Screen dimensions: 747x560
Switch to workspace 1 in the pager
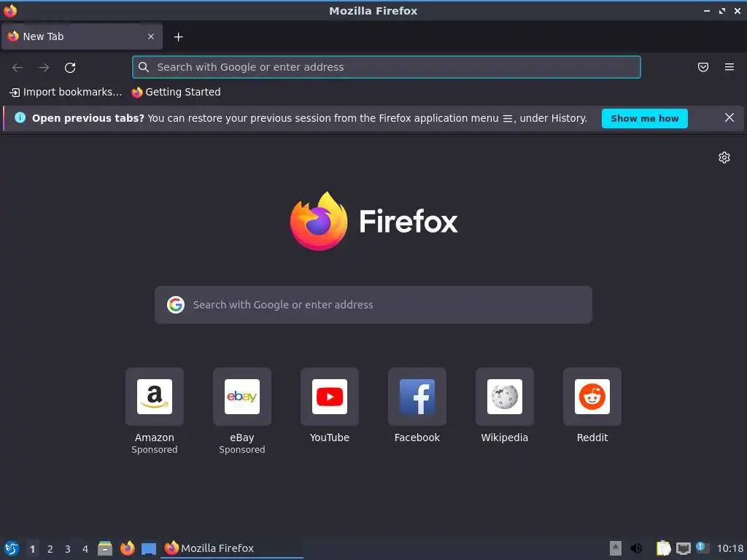point(32,549)
